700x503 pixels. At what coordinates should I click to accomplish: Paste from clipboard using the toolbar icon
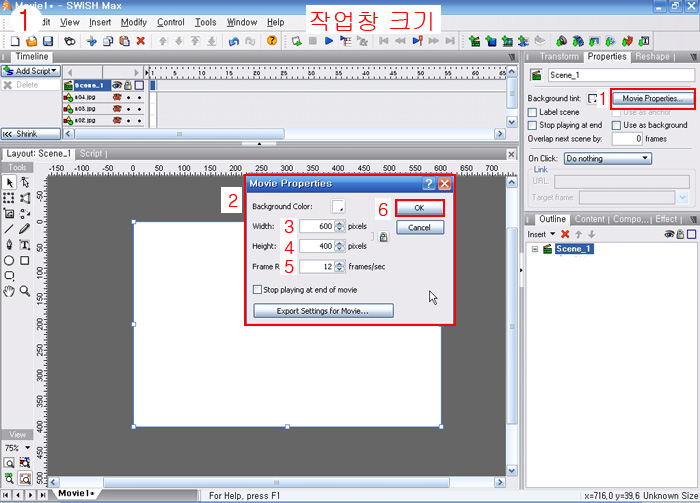pyautogui.click(x=125, y=41)
